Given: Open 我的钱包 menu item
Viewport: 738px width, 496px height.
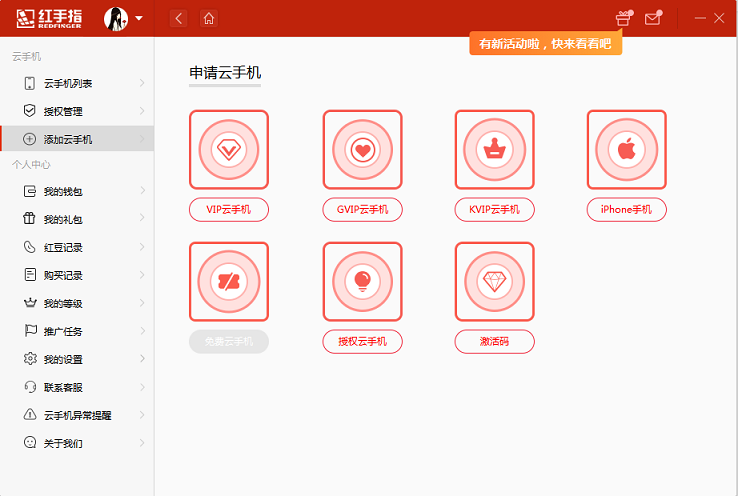Looking at the screenshot, I should (77, 191).
